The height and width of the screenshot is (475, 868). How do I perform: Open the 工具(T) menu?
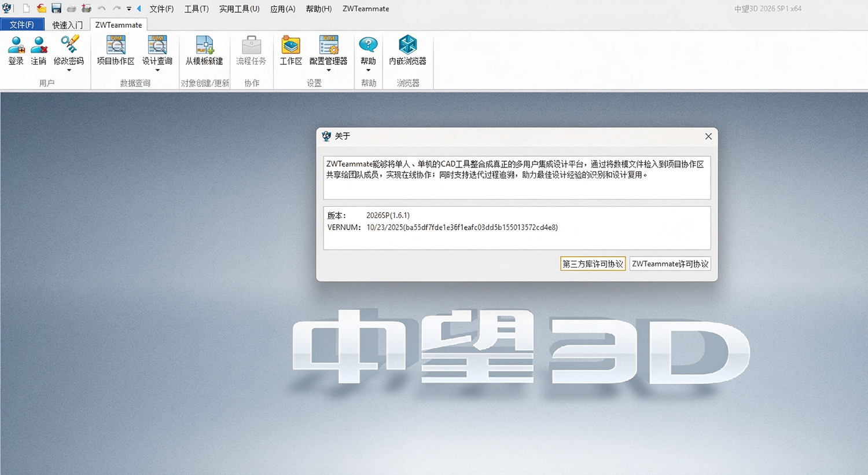(x=197, y=9)
